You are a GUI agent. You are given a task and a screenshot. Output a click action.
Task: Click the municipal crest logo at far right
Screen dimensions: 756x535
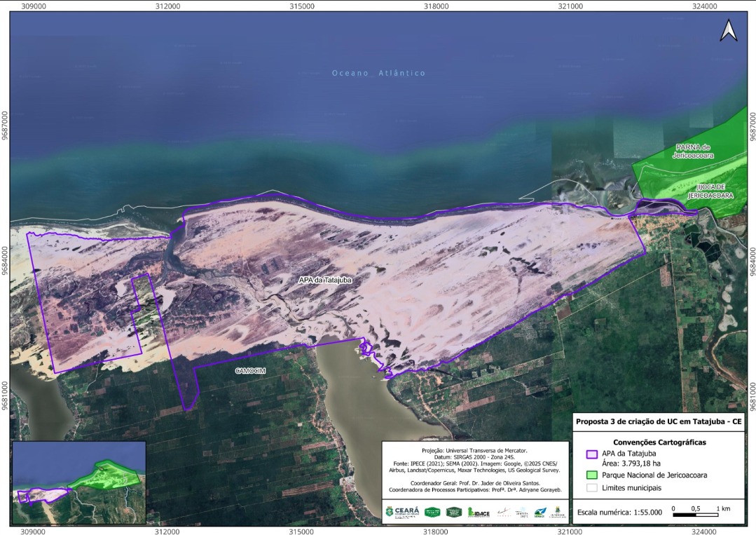558,513
